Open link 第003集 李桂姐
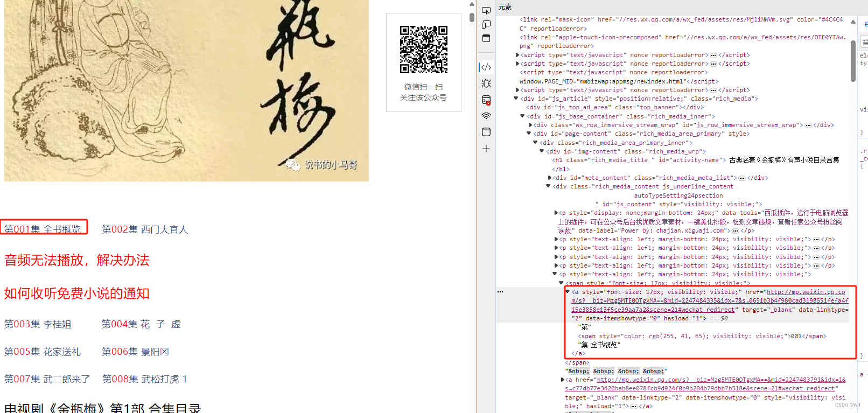The image size is (868, 413). click(38, 324)
